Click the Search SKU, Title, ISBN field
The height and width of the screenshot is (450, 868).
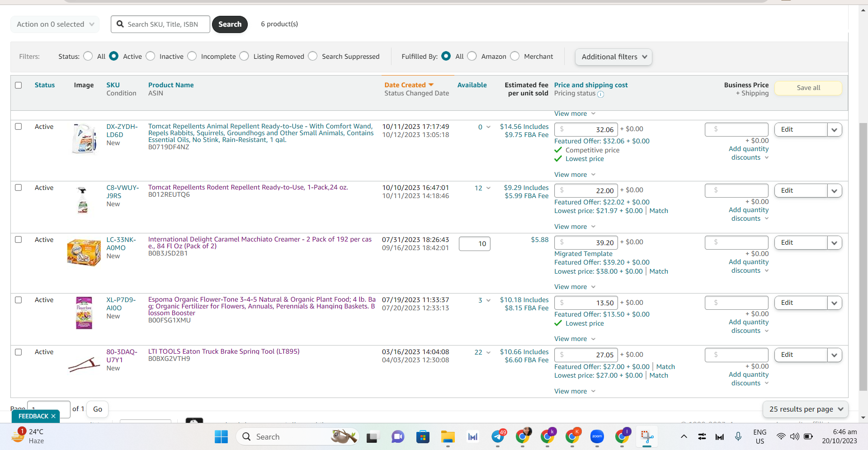(x=160, y=24)
